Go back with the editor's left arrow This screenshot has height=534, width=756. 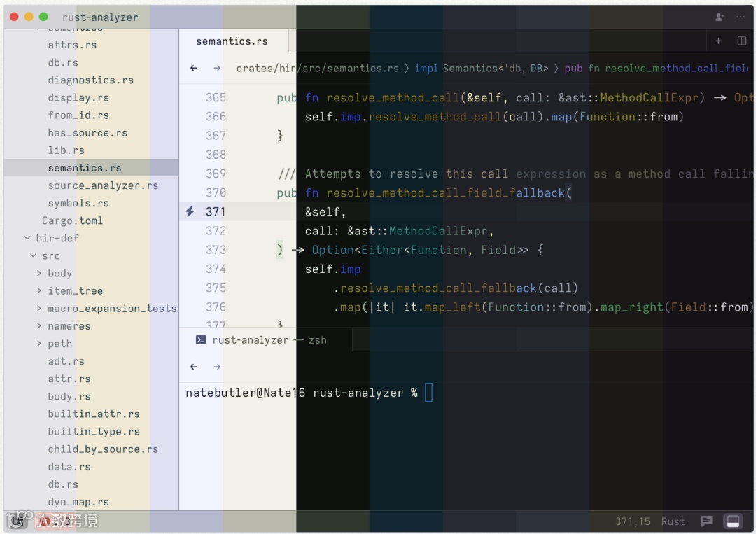(x=194, y=68)
